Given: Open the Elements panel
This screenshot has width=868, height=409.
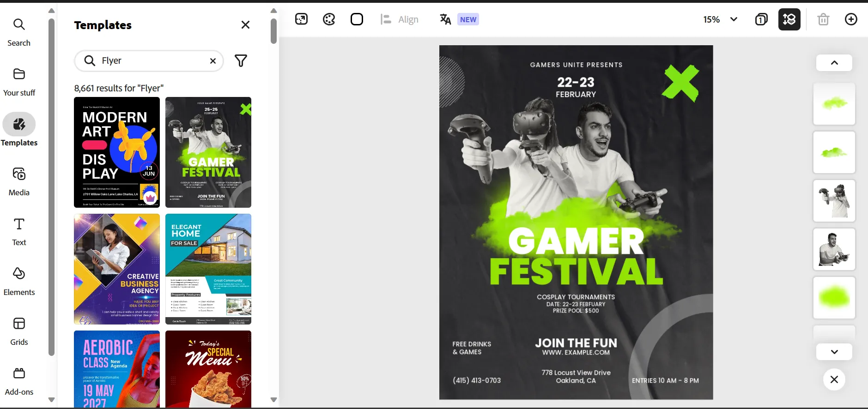Looking at the screenshot, I should coord(19,282).
